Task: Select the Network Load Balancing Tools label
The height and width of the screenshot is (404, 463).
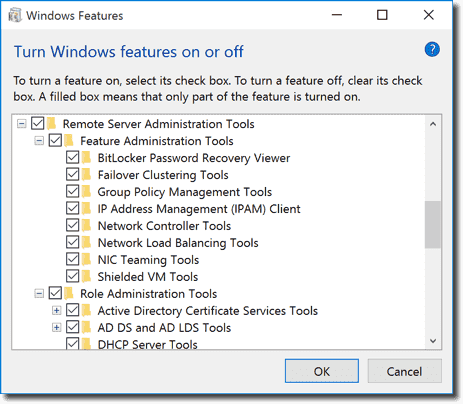Action: (x=178, y=243)
